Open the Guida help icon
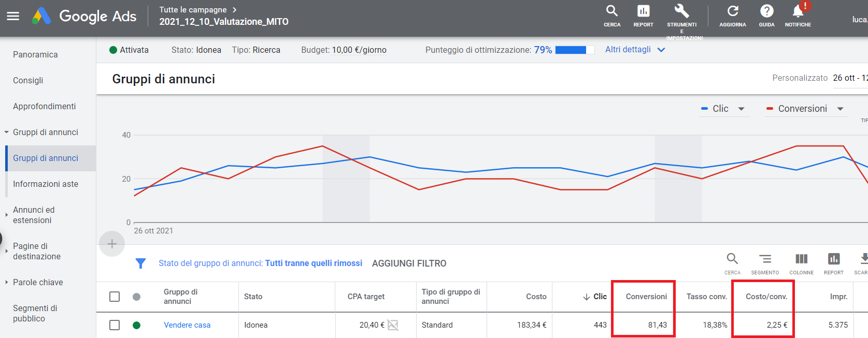 pos(766,12)
